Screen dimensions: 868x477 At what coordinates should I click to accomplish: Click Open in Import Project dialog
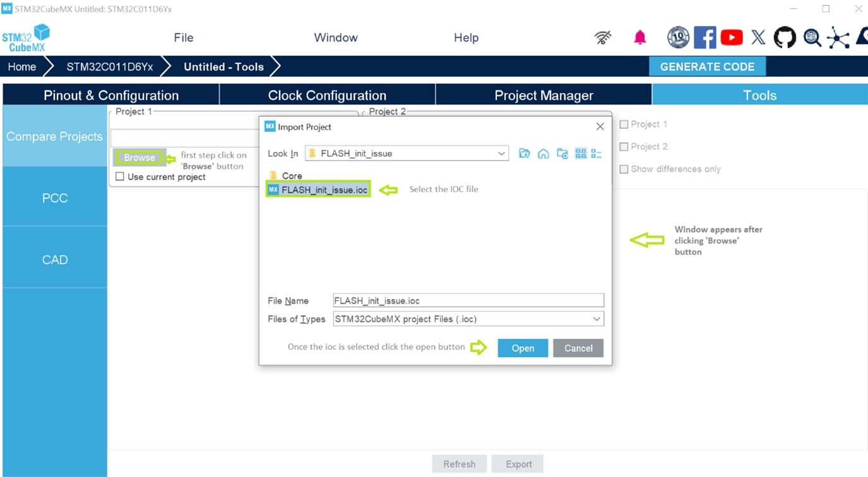pos(523,348)
